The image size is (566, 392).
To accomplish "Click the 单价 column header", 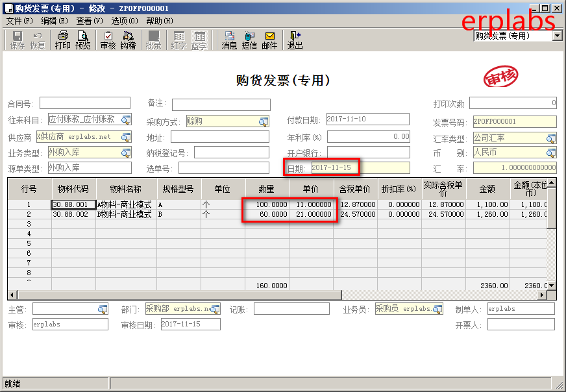I will tap(311, 189).
